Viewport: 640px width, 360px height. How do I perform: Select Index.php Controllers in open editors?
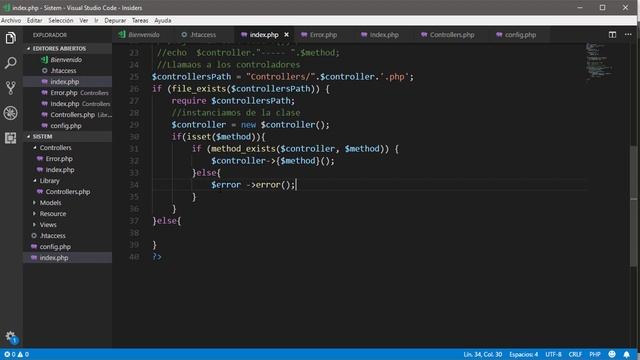click(67, 104)
